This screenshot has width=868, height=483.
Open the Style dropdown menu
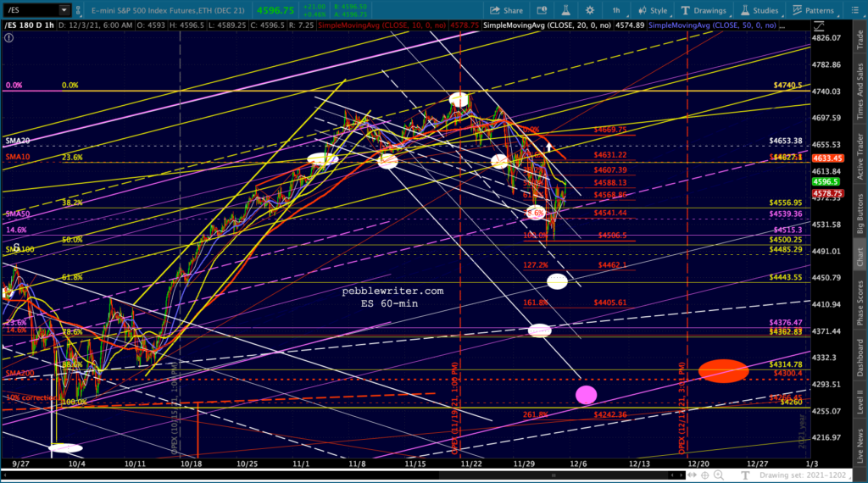pyautogui.click(x=652, y=10)
